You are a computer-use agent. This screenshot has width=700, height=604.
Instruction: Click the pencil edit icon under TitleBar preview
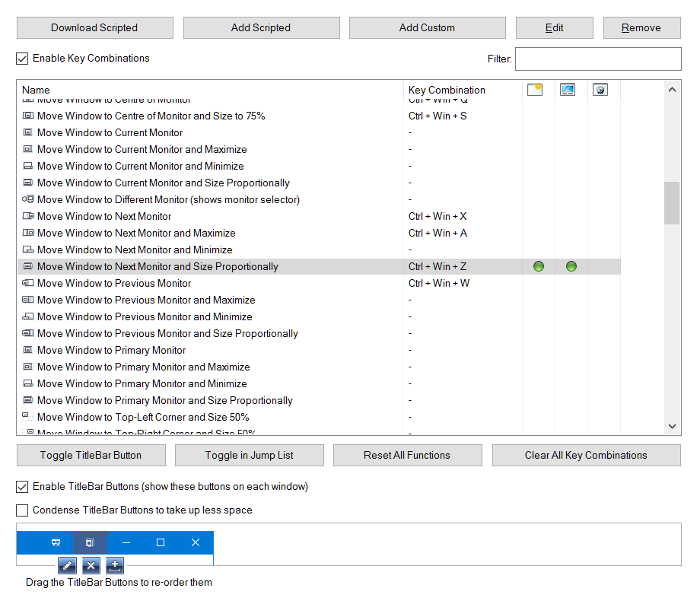[x=67, y=565]
